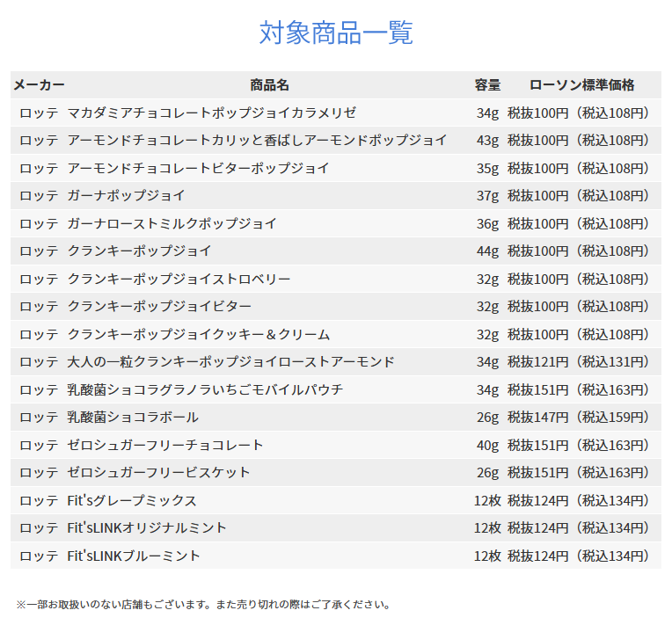672x625 pixels.
Task: Click product name Fit'sLINKオリジナルミント
Action: click(x=147, y=527)
